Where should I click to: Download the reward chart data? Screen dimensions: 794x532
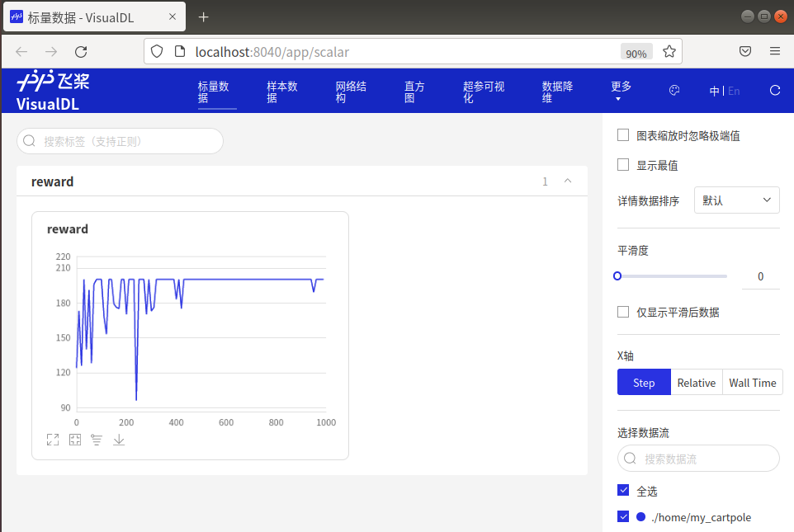click(119, 440)
